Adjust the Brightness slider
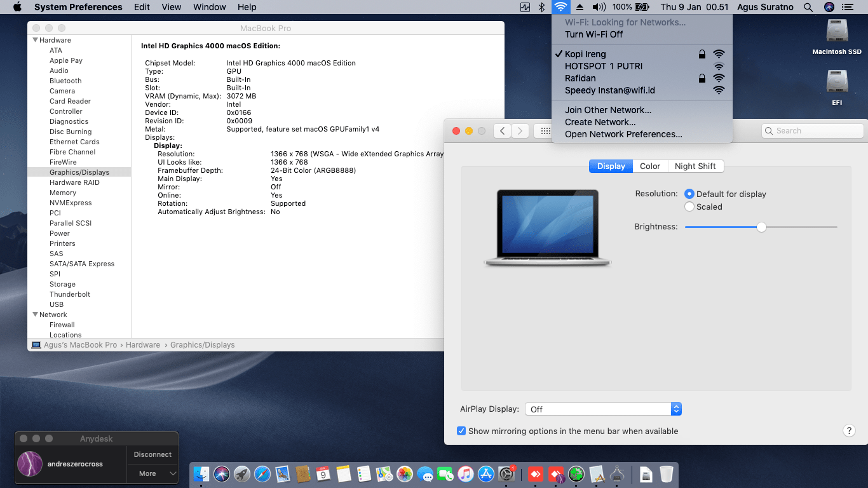This screenshot has width=868, height=488. 761,227
